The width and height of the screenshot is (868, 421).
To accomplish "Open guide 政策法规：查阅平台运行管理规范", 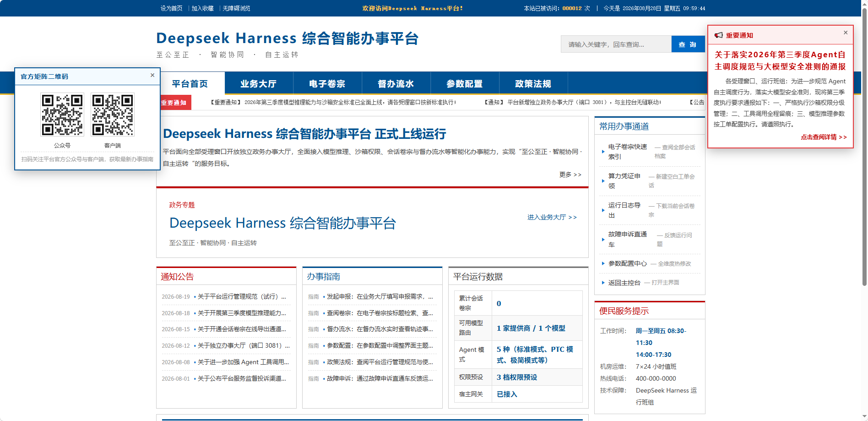I will (380, 362).
